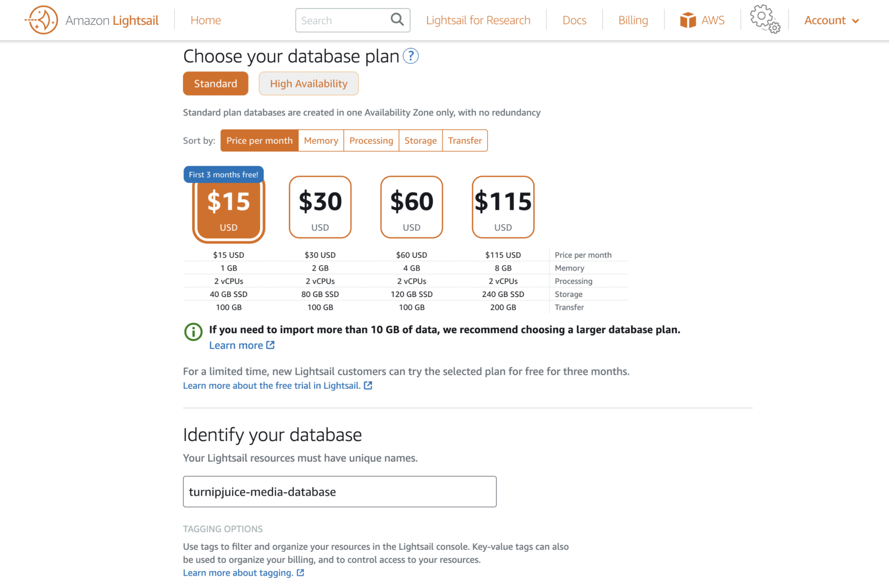The width and height of the screenshot is (889, 588).
Task: Click the Amazon Lightsail logo
Action: pos(92,20)
